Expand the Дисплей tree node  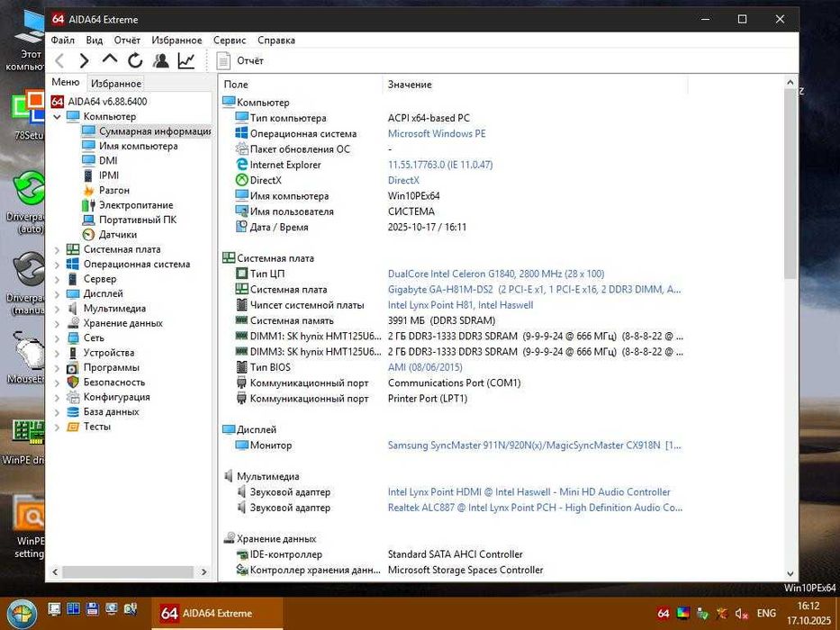click(58, 294)
